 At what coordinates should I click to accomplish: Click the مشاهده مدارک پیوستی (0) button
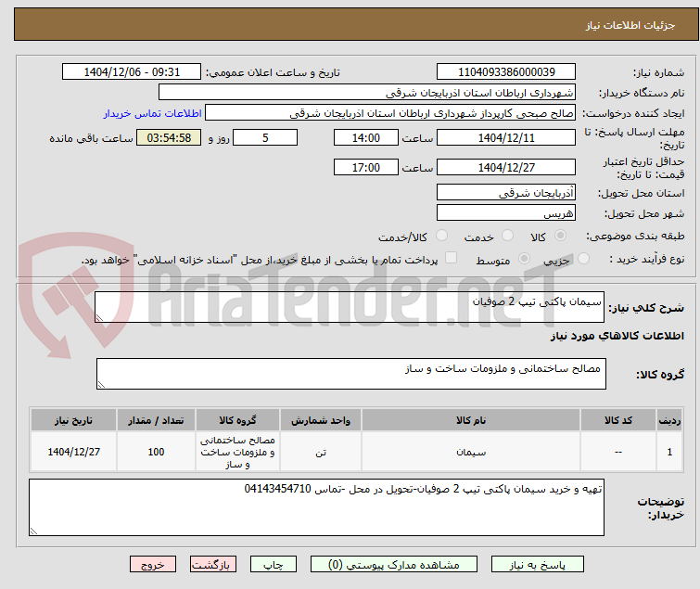pyautogui.click(x=394, y=565)
